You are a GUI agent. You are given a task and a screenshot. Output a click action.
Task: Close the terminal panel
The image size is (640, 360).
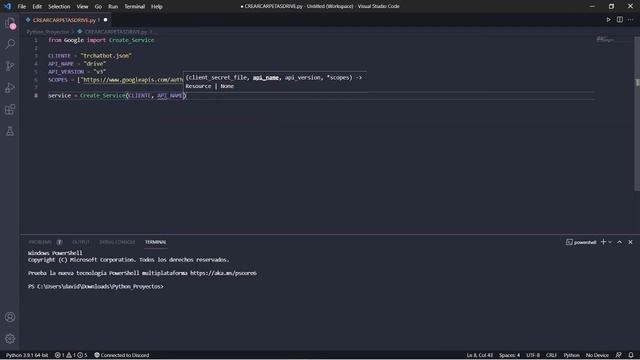(630, 242)
